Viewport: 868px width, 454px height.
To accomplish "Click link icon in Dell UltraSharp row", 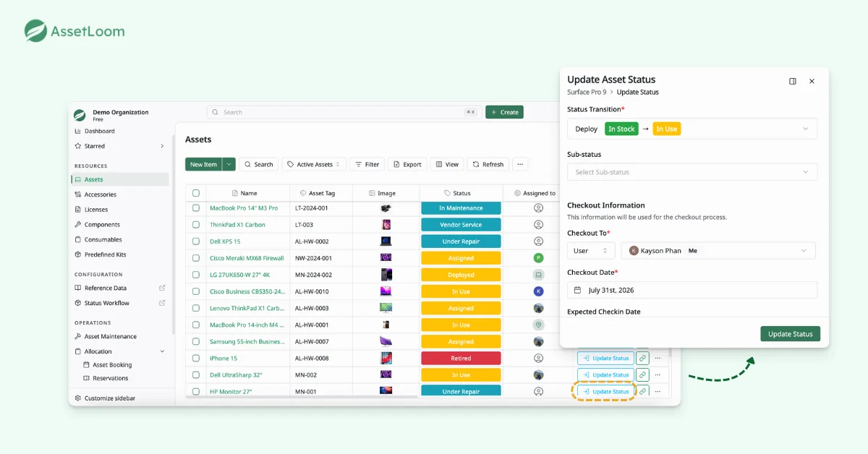I will click(x=642, y=374).
